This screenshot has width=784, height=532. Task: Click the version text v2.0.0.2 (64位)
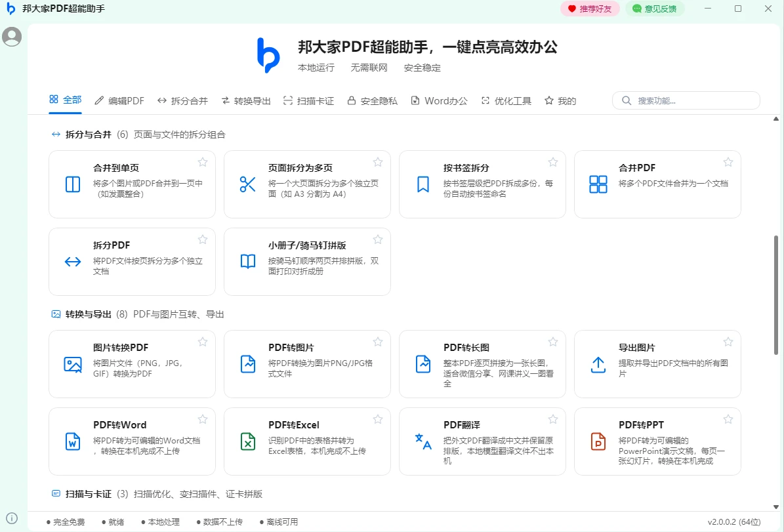pyautogui.click(x=734, y=522)
